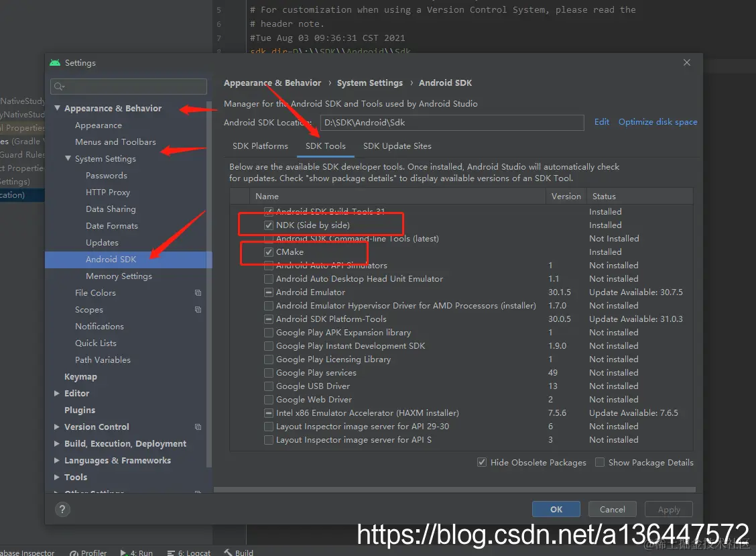Image resolution: width=756 pixels, height=556 pixels.
Task: Sort by the Version column header
Action: tap(566, 197)
